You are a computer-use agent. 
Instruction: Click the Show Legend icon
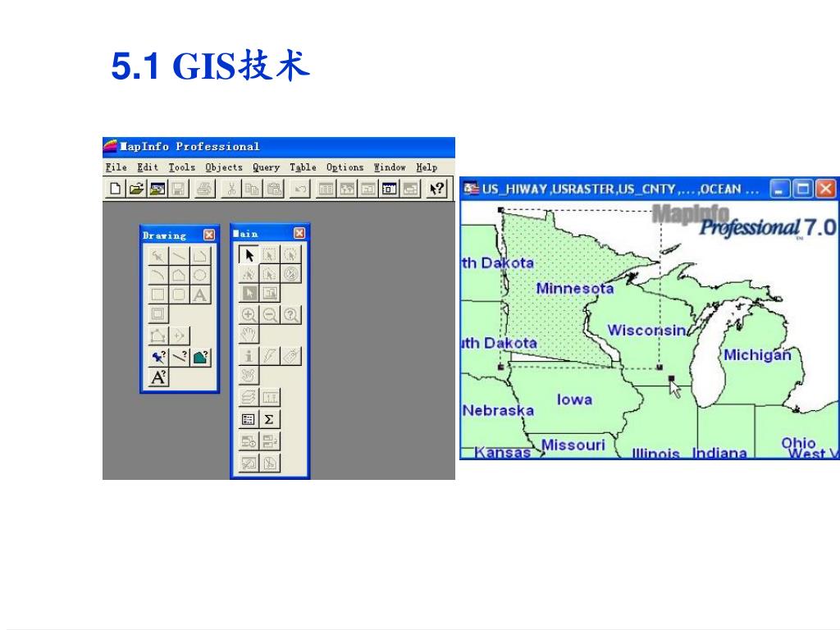click(249, 419)
